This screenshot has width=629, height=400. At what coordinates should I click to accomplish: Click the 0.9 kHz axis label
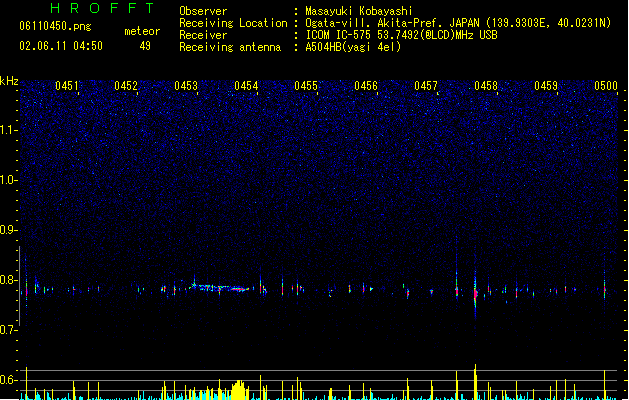[8, 230]
